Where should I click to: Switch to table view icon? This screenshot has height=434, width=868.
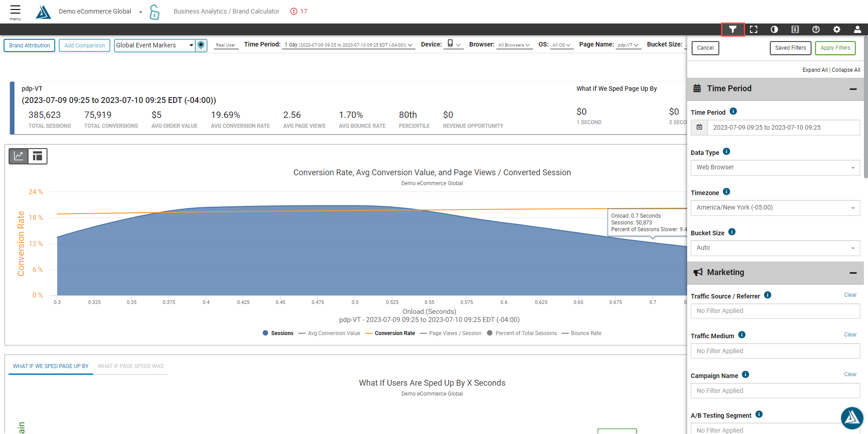[38, 156]
